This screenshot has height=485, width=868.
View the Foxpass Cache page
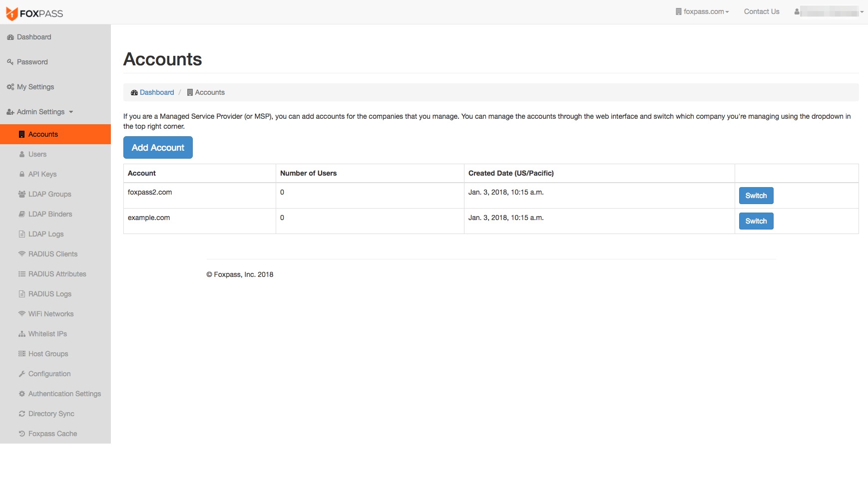click(52, 434)
